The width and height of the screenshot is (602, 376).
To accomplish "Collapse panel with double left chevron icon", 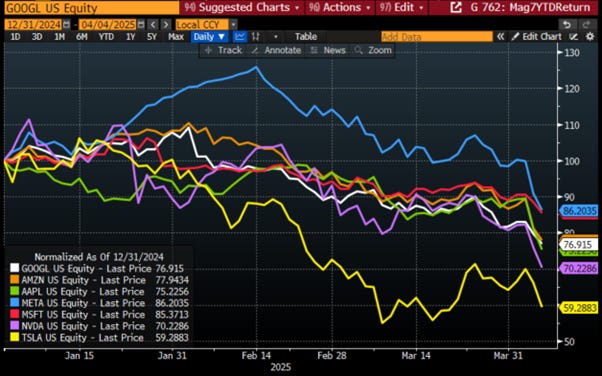I will [500, 37].
